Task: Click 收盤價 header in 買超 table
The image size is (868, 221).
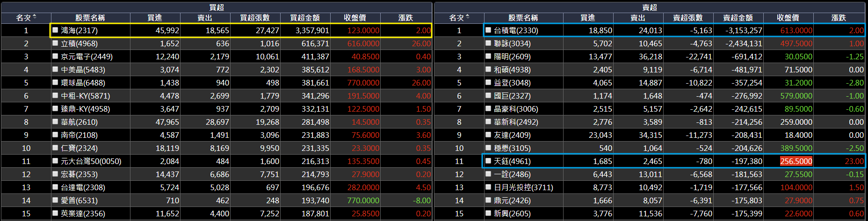Action: pos(355,18)
